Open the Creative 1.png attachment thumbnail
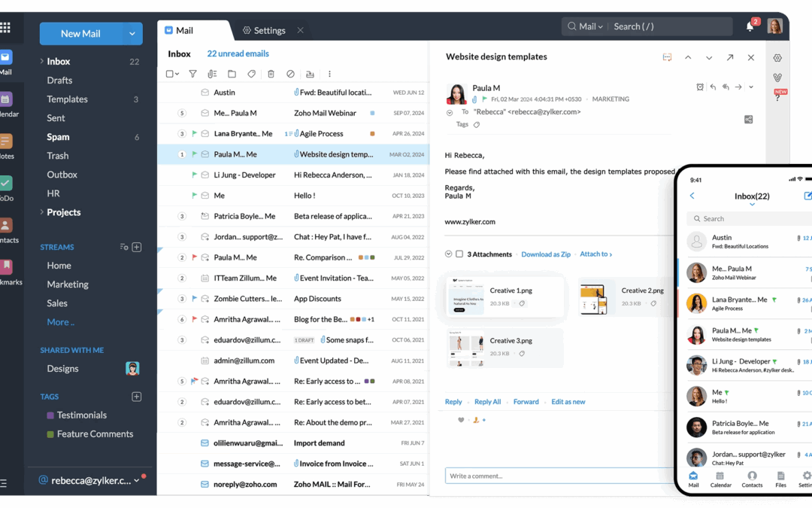Image resolution: width=812 pixels, height=508 pixels. click(x=465, y=296)
